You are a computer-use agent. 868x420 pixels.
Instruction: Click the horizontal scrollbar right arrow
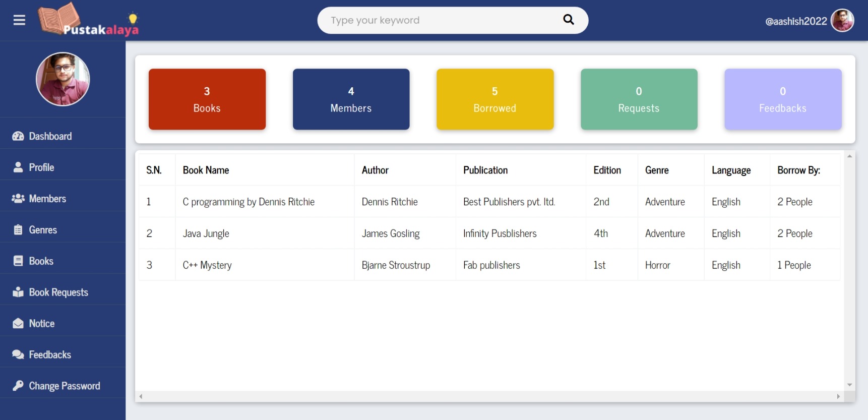[838, 396]
